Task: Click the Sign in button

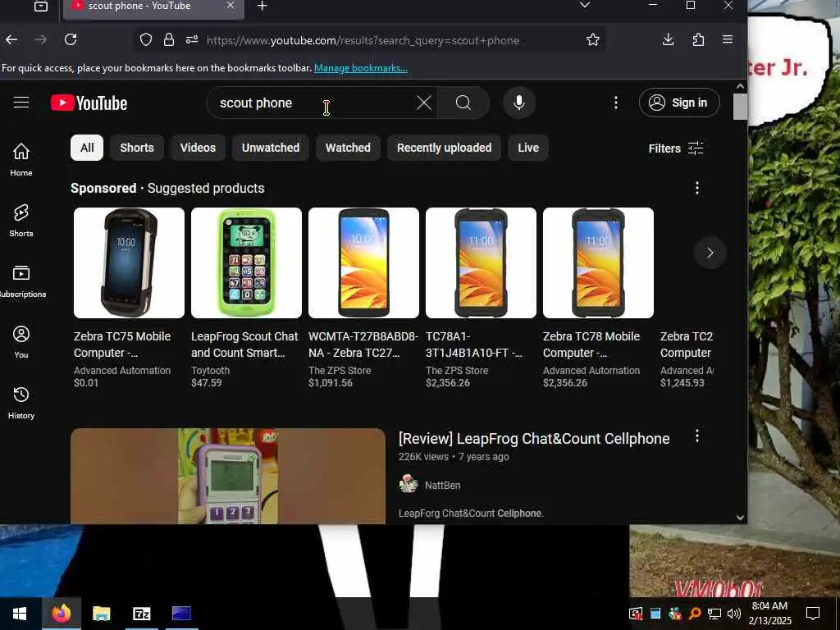Action: coord(678,103)
